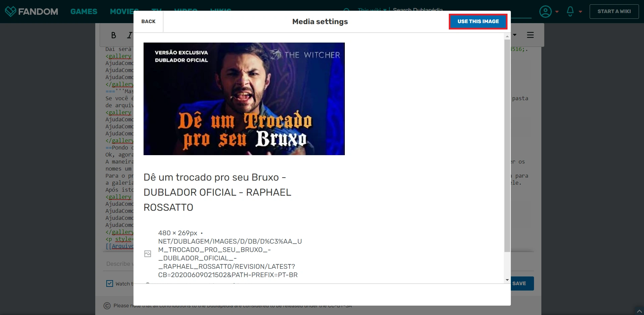The height and width of the screenshot is (315, 644).
Task: Open the notifications bell
Action: coord(570,11)
